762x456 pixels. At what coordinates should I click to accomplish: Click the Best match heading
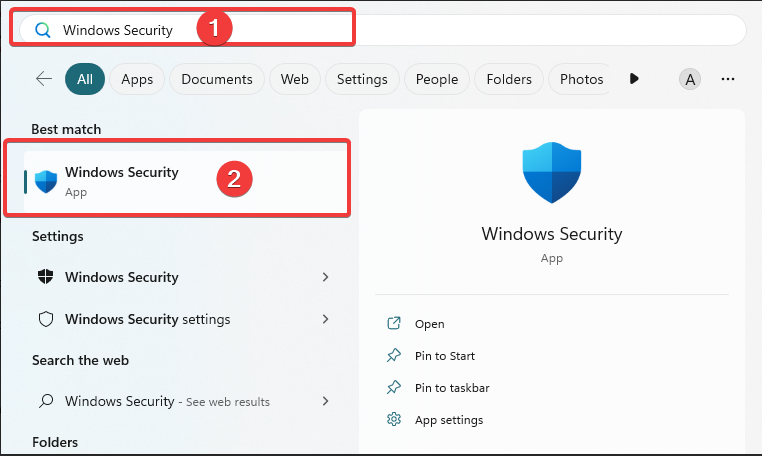point(66,129)
